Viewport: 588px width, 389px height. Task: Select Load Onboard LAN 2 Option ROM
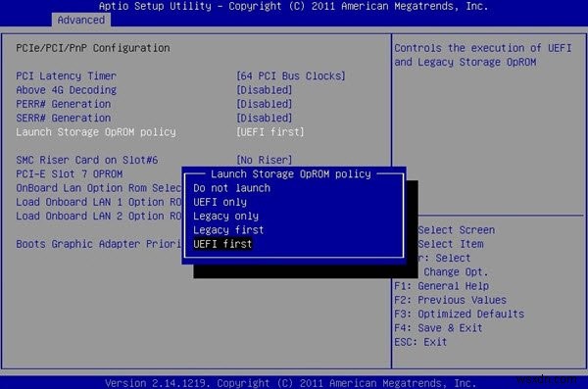(99, 217)
